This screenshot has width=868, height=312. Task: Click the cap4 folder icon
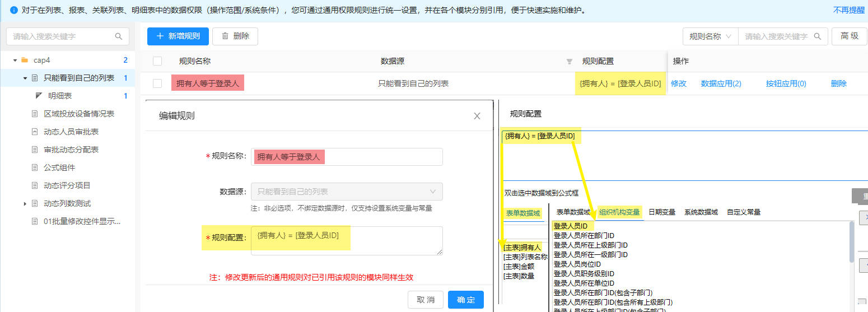tap(24, 60)
